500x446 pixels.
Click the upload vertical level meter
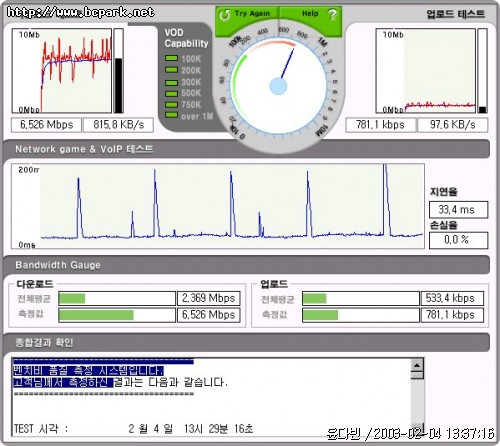point(482,71)
